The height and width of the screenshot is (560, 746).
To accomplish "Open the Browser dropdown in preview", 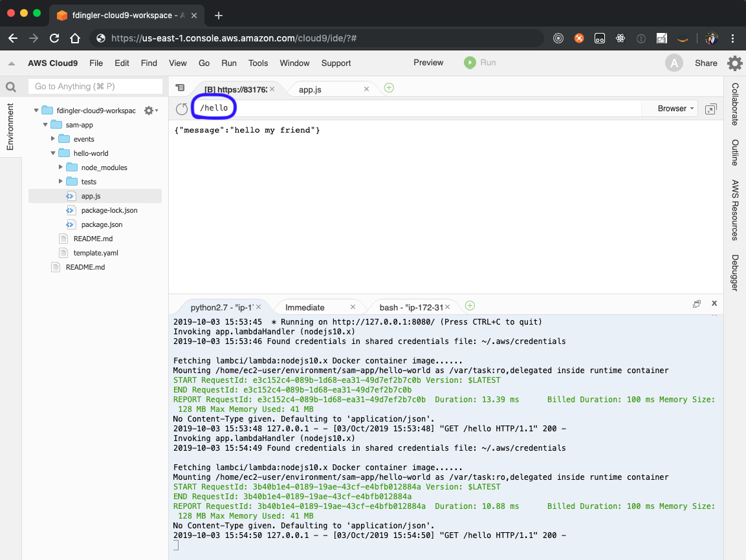I will click(x=675, y=109).
